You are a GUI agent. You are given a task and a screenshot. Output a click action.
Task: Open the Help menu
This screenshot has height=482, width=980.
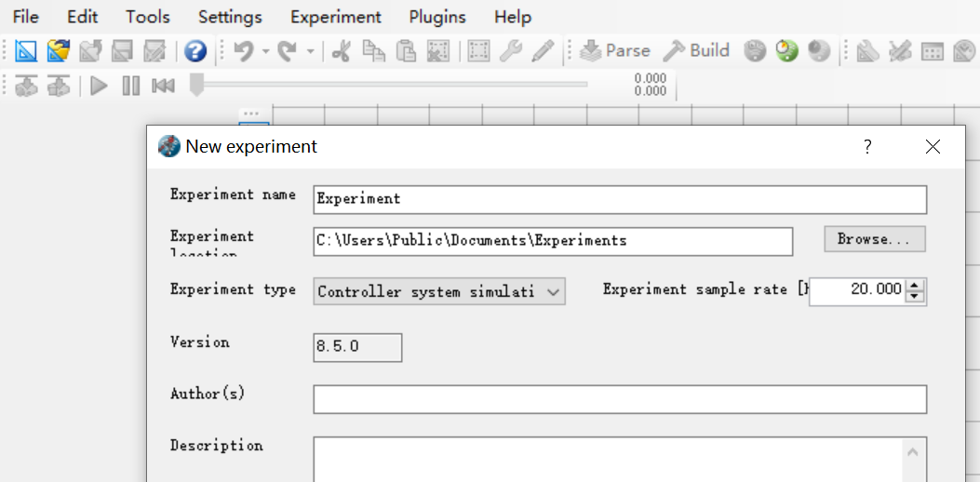[513, 17]
